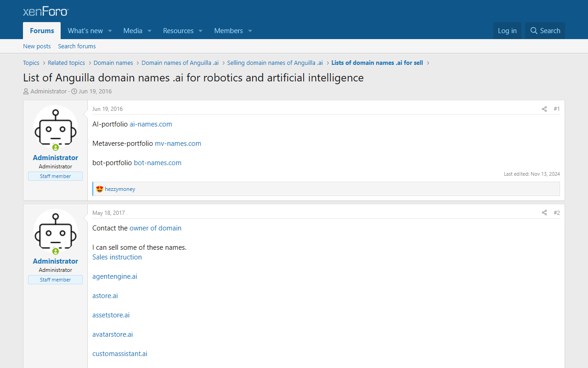588x368 pixels.
Task: Visit bot-names.com link
Action: [x=158, y=163]
